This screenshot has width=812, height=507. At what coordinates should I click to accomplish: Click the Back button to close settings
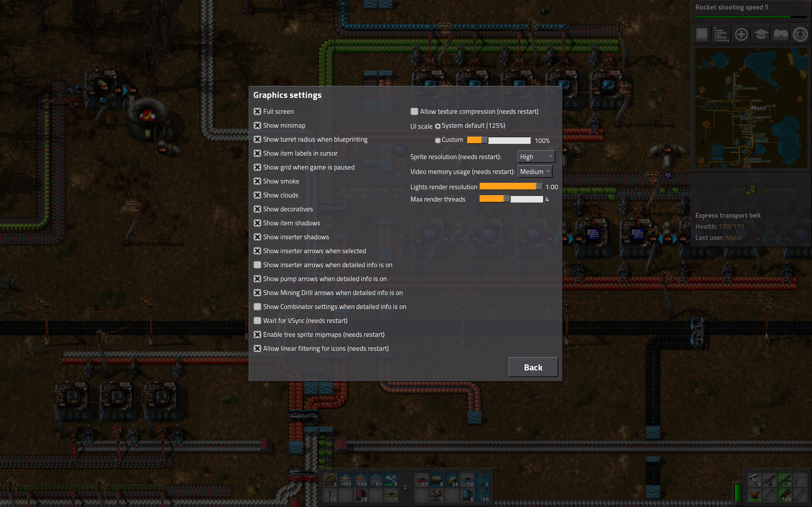533,367
